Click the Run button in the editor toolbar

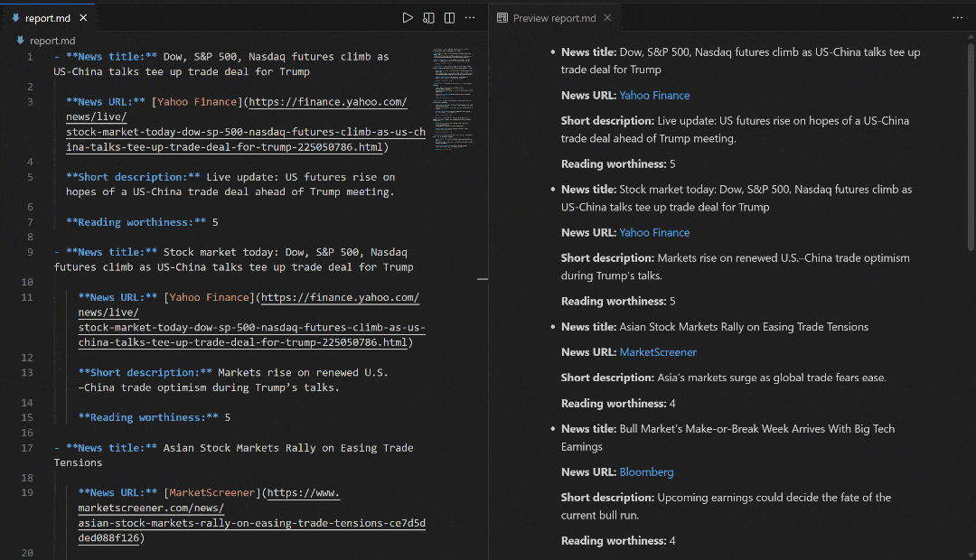point(408,17)
